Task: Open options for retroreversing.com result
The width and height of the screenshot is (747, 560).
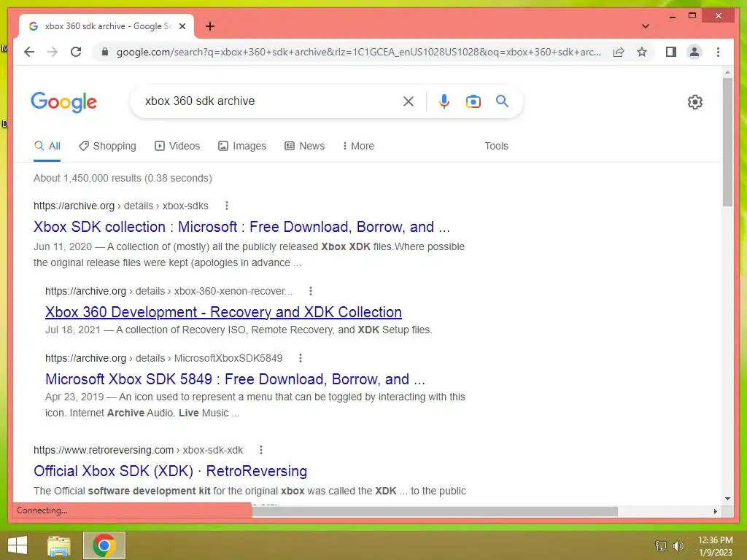Action: click(261, 450)
